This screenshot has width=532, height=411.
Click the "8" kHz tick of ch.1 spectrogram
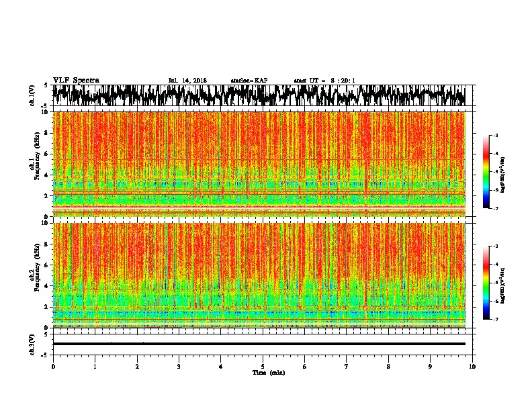(47, 133)
